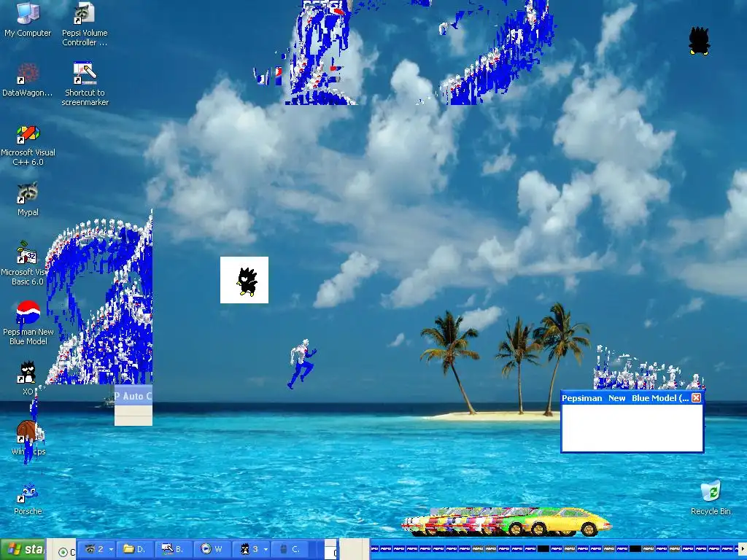Click the green circle quick launch icon

click(63, 553)
